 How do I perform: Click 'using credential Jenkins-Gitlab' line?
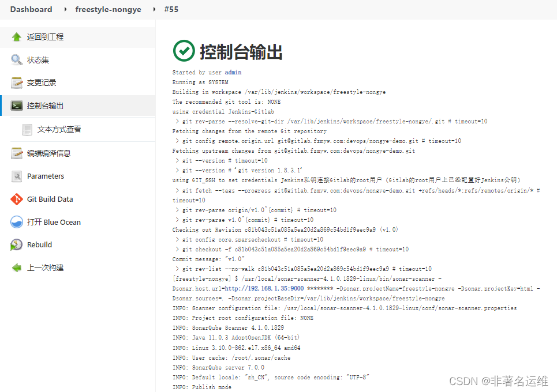point(223,112)
